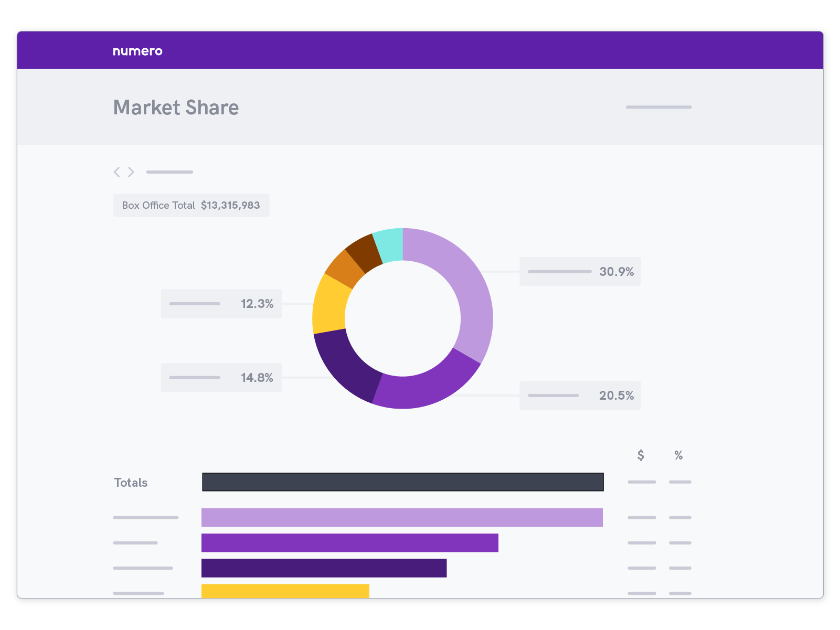Click the yellow horizontal bar
Viewport: 840px width, 630px height.
pos(285,591)
